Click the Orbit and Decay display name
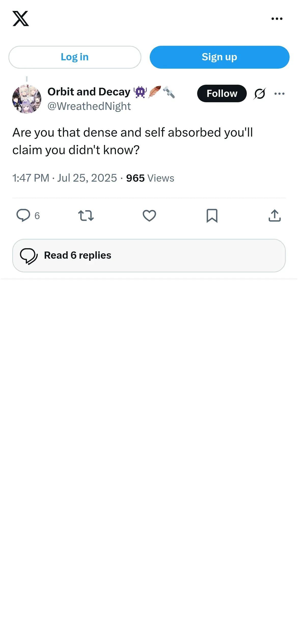The width and height of the screenshot is (298, 644). (89, 92)
